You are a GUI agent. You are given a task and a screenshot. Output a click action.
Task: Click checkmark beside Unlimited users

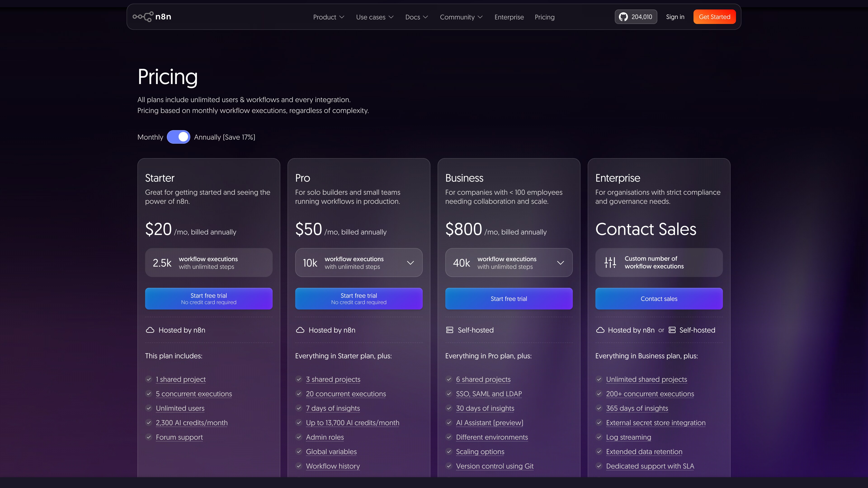(x=149, y=408)
